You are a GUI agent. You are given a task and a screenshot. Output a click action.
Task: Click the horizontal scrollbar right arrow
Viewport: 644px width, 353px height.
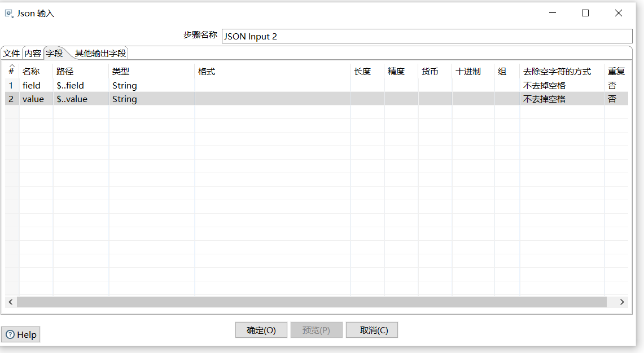(622, 302)
